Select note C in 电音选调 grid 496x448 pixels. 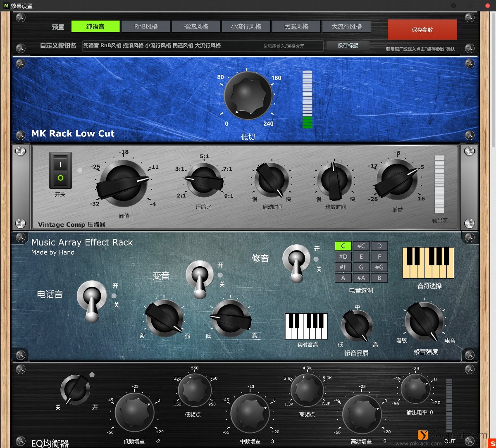tap(343, 246)
